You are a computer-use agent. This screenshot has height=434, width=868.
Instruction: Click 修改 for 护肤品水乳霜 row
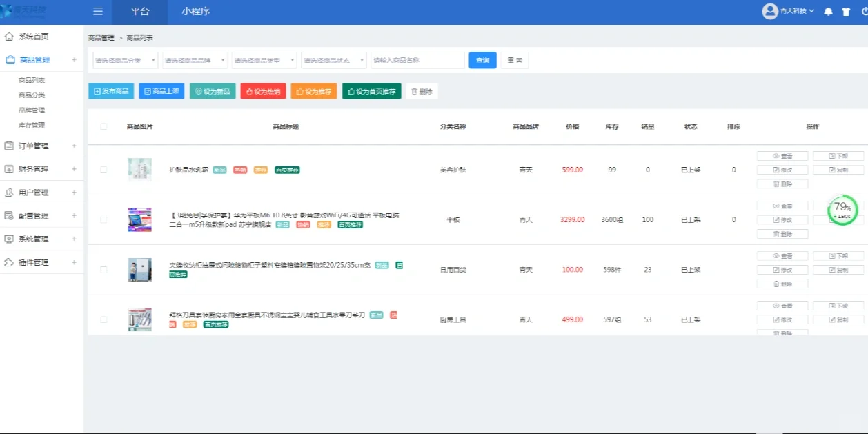click(x=782, y=170)
